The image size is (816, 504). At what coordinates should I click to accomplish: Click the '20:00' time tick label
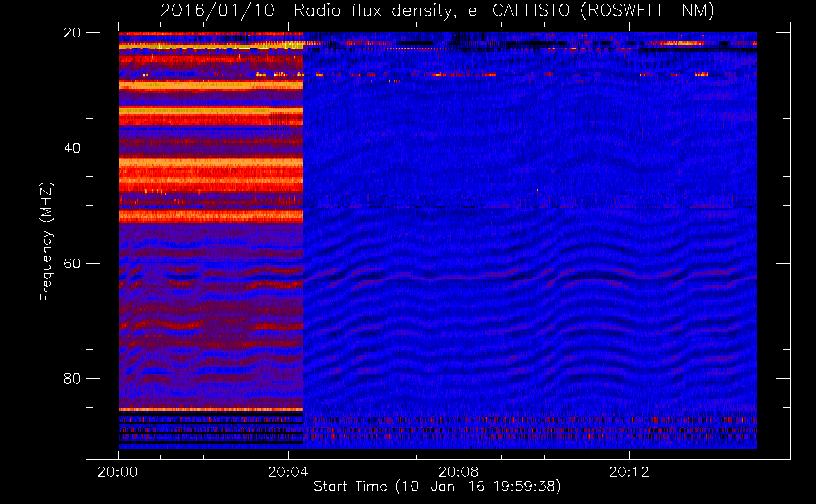pyautogui.click(x=118, y=472)
